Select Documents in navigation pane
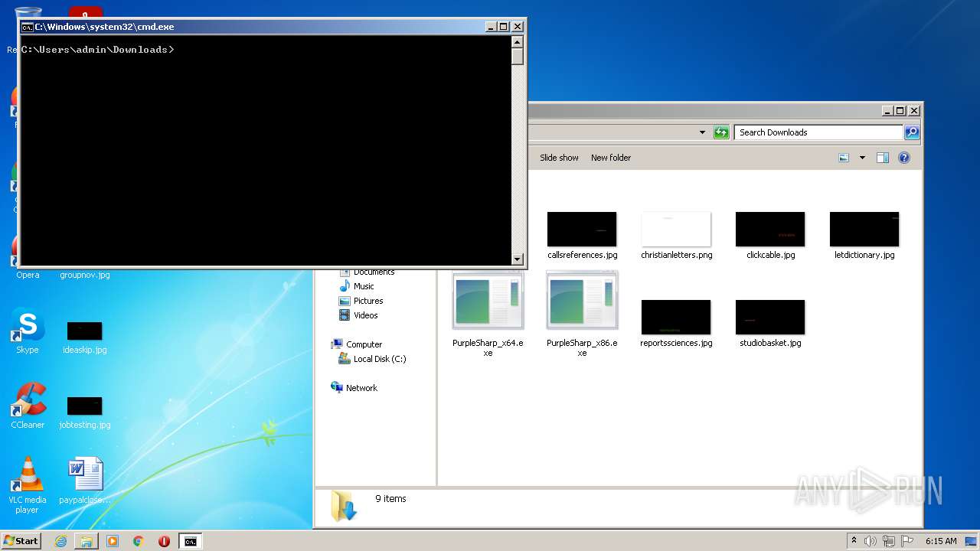This screenshot has height=551, width=980. click(x=374, y=272)
